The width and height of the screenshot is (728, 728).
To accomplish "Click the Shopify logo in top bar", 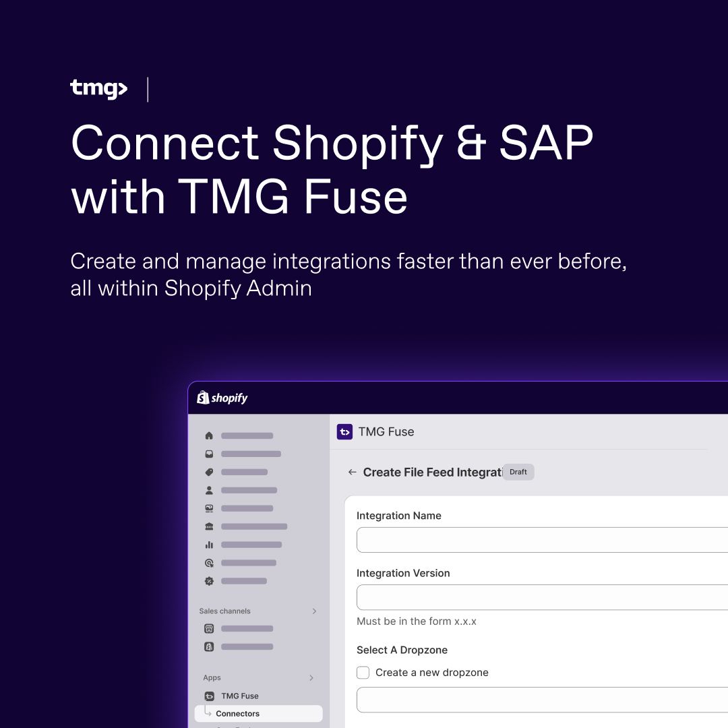I will (222, 398).
